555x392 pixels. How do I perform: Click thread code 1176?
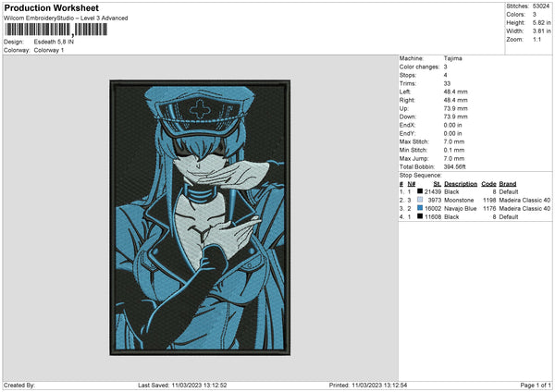pos(489,209)
